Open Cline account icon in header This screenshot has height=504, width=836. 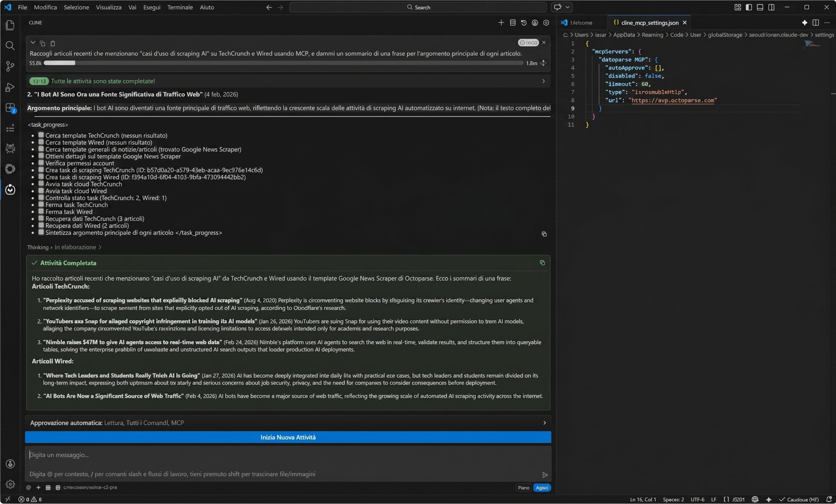tap(535, 23)
